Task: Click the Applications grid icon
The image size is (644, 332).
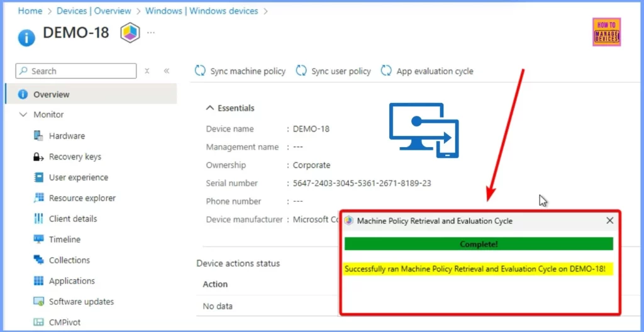Action: [x=38, y=281]
